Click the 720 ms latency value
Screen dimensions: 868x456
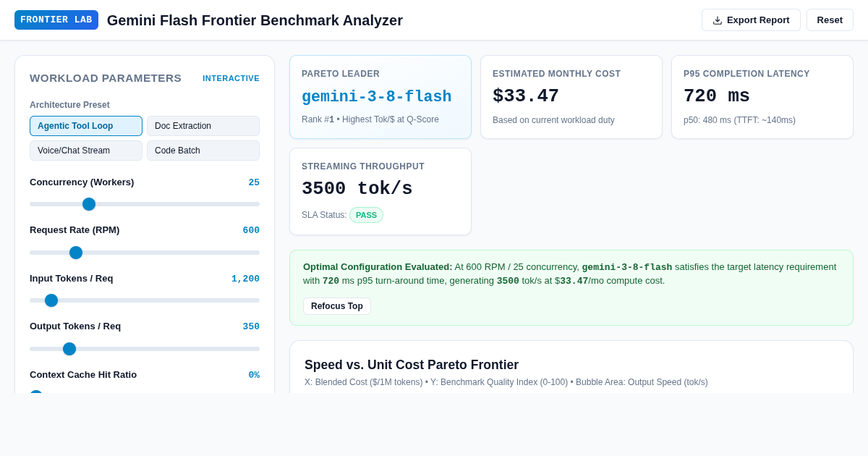point(717,96)
